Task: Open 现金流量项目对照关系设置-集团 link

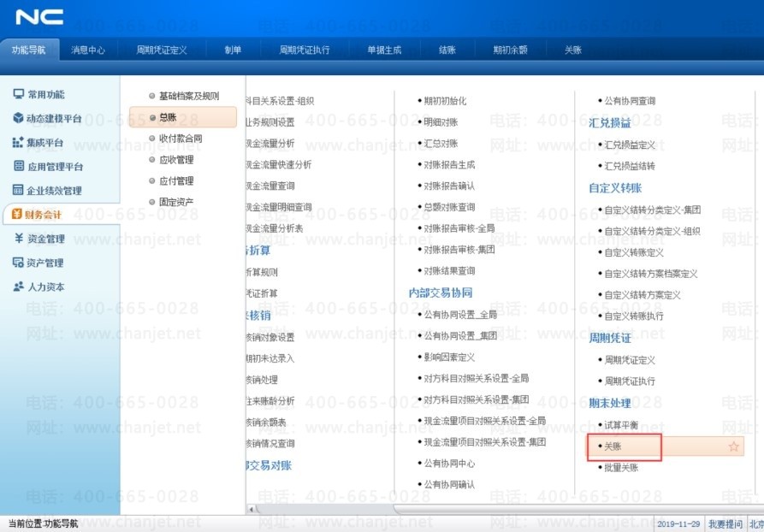Action: 484,442
